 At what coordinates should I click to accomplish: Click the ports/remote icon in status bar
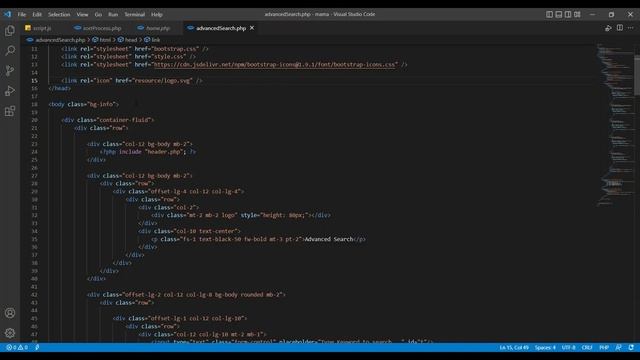(x=37, y=348)
